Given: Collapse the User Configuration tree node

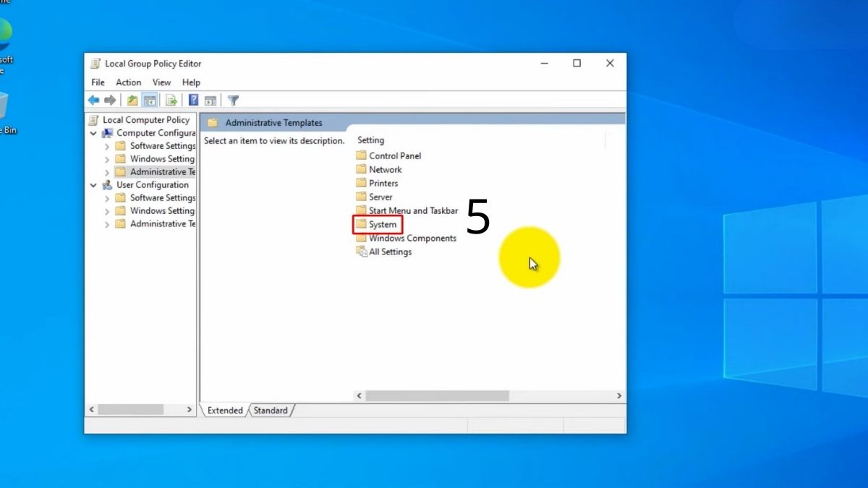Looking at the screenshot, I should click(x=93, y=185).
